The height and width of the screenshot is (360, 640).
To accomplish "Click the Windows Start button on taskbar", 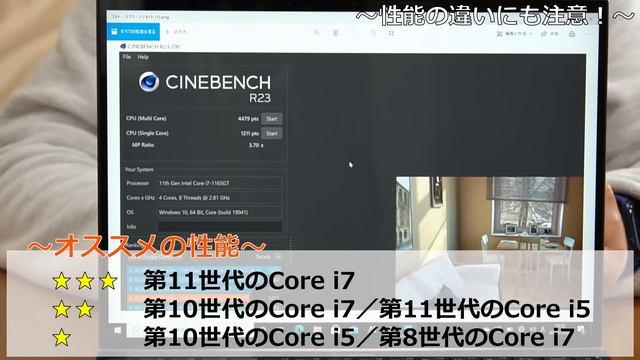I will pos(118,330).
